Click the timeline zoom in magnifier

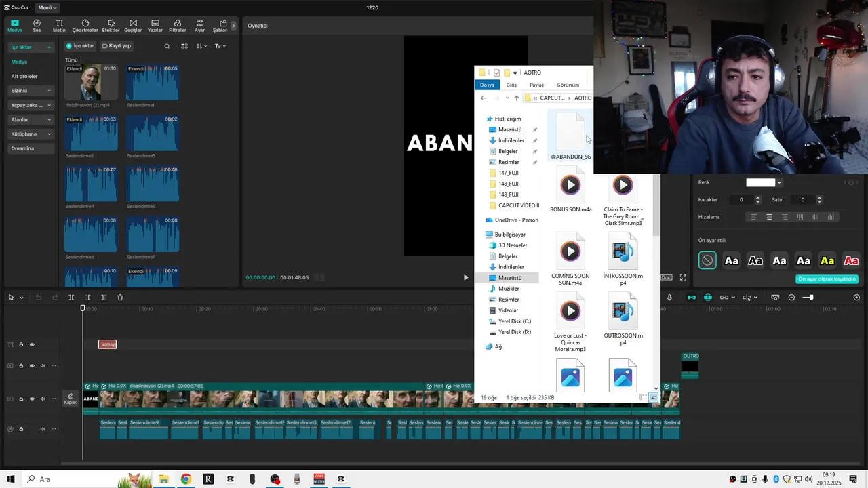point(856,298)
